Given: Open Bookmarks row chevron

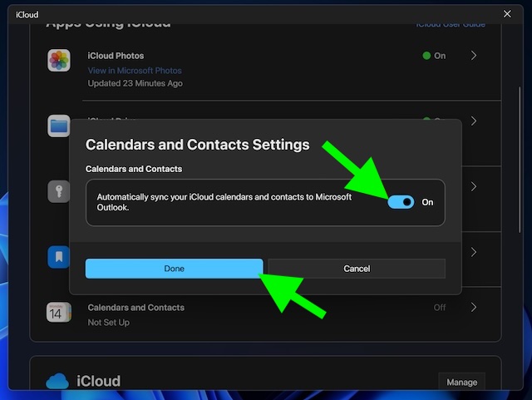Looking at the screenshot, I should (x=474, y=252).
